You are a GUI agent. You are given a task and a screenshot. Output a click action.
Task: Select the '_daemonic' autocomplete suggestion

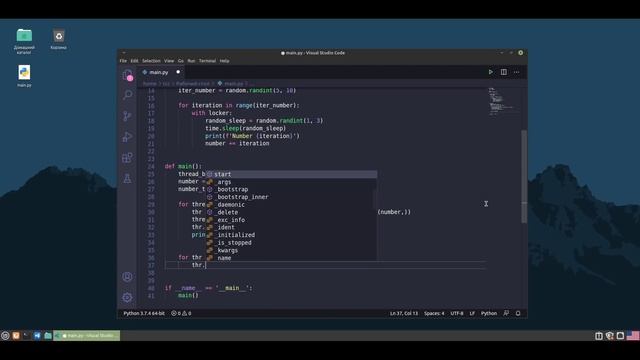pyautogui.click(x=291, y=205)
